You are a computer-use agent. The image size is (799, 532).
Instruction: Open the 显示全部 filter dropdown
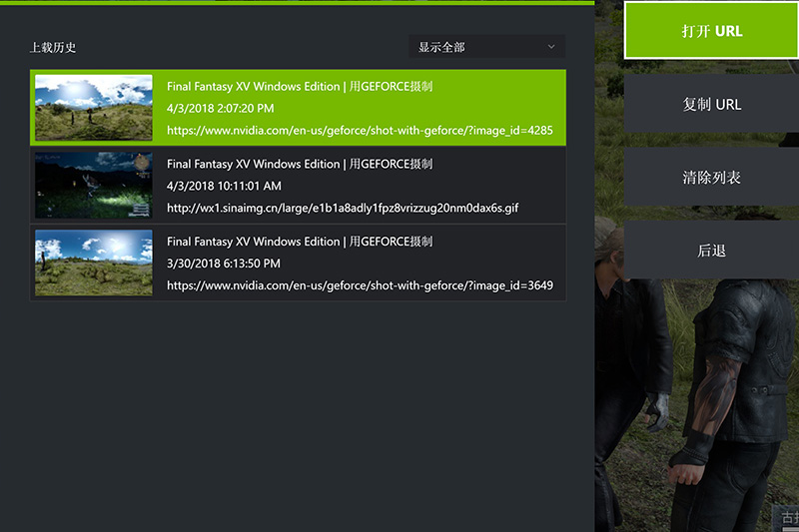pos(486,47)
